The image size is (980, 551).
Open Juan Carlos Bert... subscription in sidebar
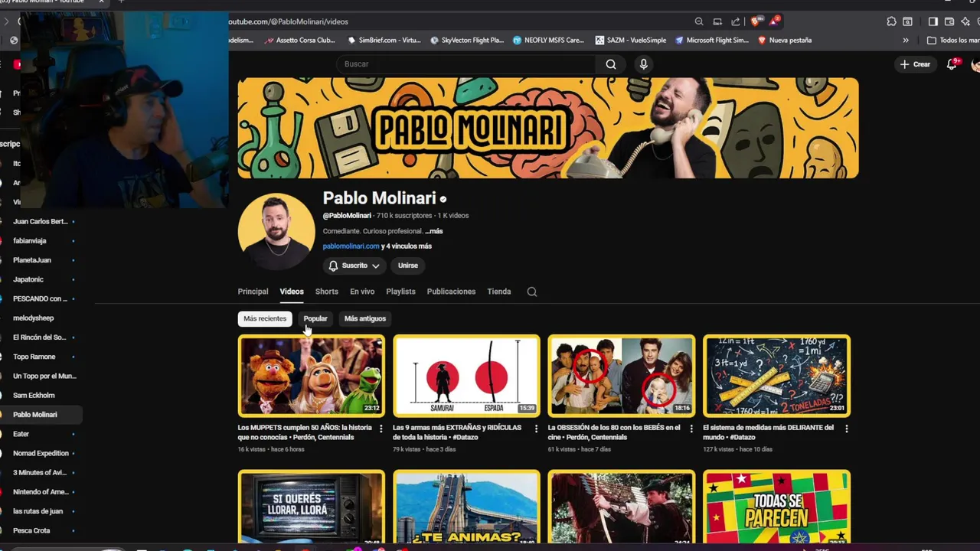click(41, 221)
